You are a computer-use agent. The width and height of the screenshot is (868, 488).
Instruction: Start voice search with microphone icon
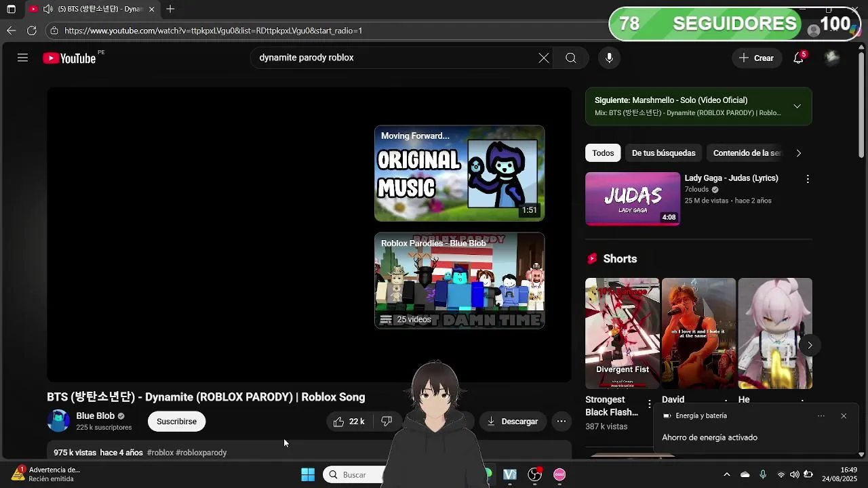(x=609, y=58)
